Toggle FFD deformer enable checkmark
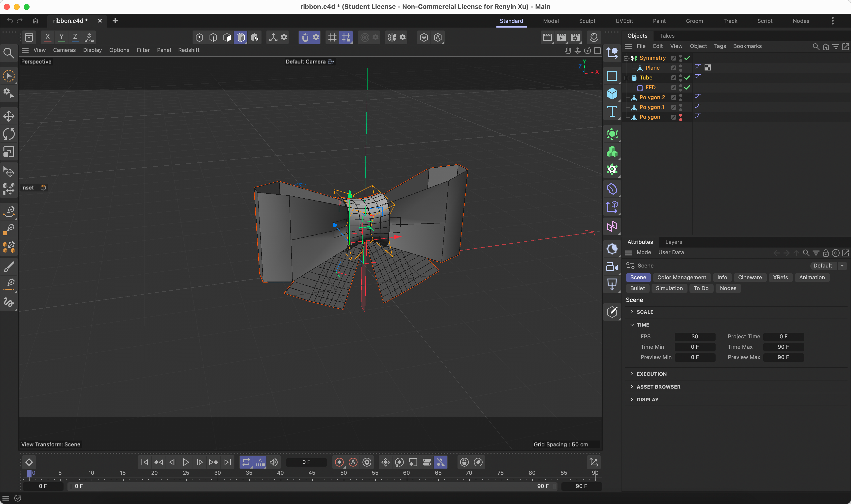This screenshot has height=504, width=851. (x=687, y=88)
